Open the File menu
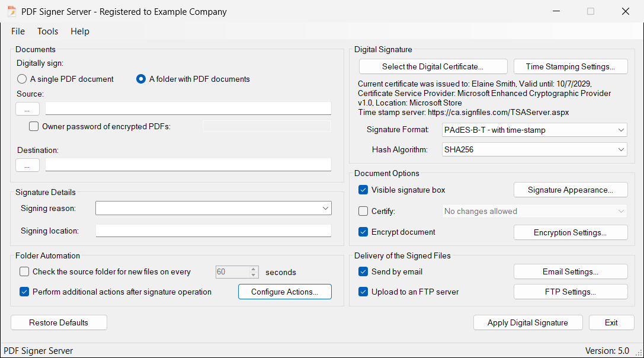644x358 pixels. click(x=18, y=31)
